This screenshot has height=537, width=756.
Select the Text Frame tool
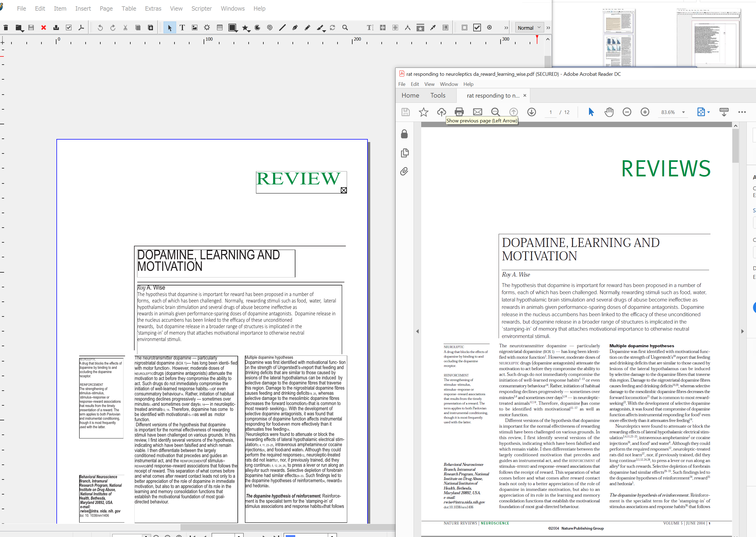pyautogui.click(x=182, y=28)
